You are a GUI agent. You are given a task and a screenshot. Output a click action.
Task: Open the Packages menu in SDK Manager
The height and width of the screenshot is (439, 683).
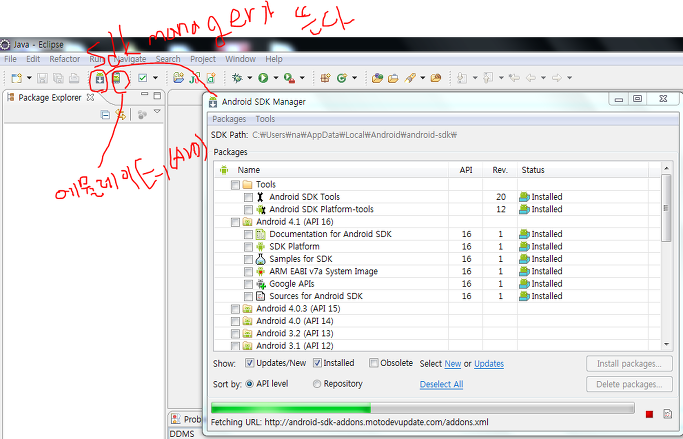click(x=229, y=119)
